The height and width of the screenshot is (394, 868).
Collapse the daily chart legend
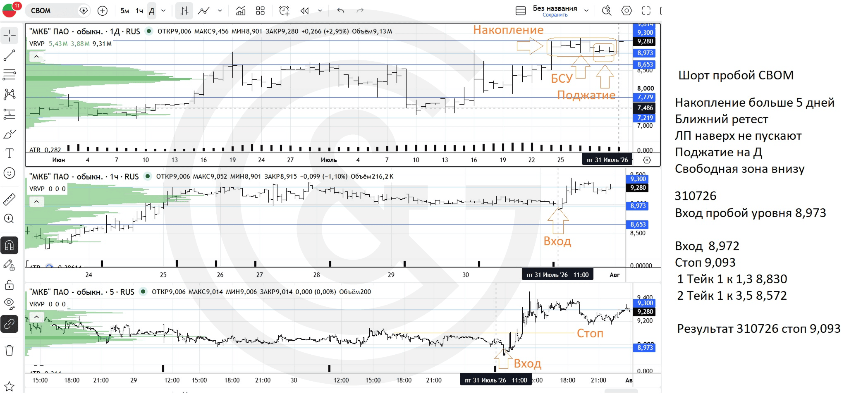(x=36, y=57)
